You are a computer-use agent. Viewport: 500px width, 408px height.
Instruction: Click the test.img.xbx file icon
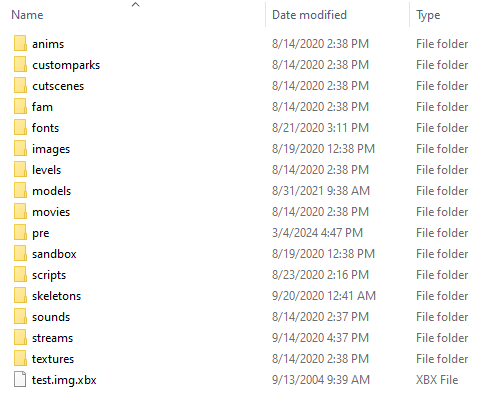(20, 380)
